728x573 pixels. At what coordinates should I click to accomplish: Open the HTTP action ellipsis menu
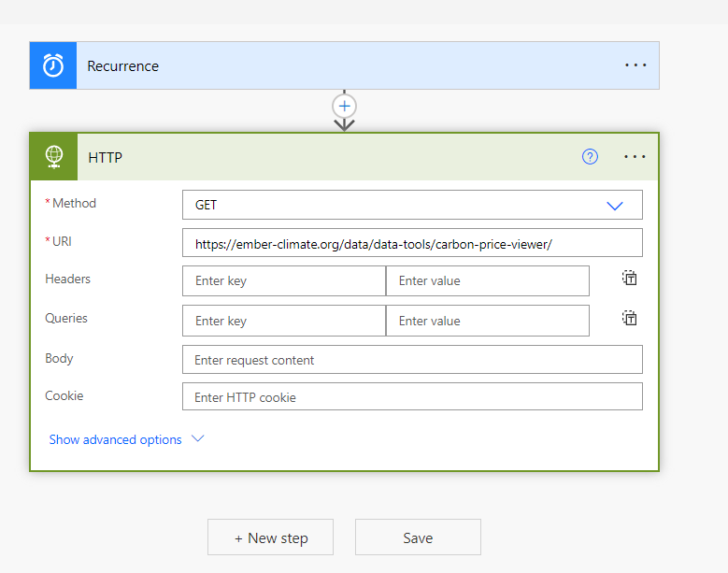635,157
